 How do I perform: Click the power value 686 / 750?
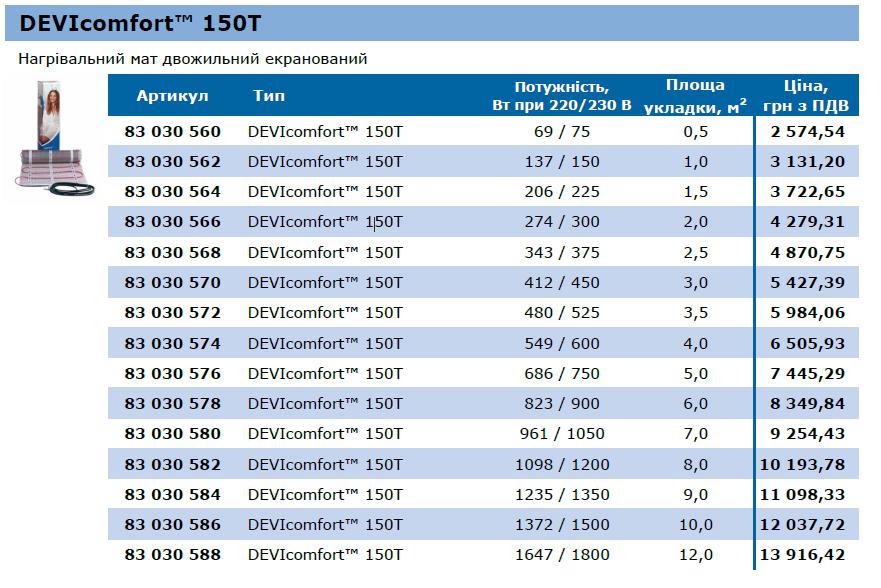(x=562, y=374)
